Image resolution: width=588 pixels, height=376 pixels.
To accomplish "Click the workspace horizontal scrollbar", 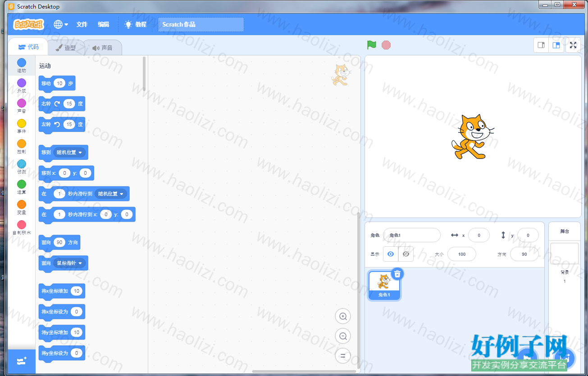I will tap(303, 371).
